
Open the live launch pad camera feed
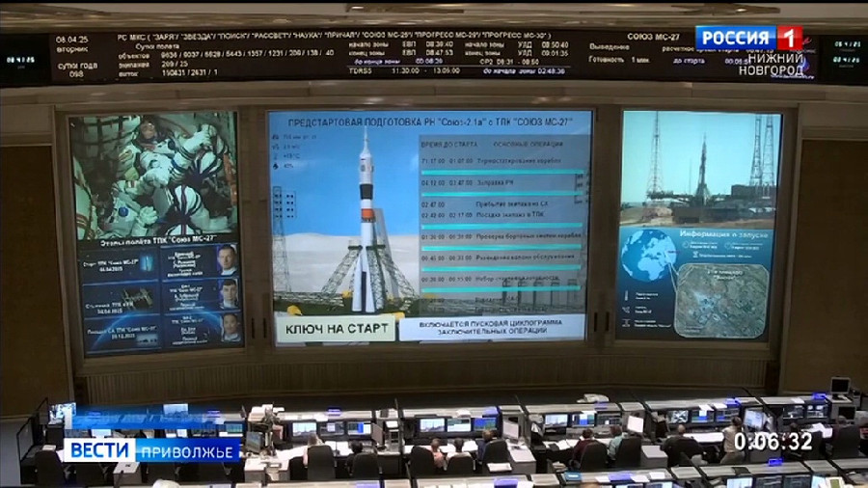click(699, 168)
